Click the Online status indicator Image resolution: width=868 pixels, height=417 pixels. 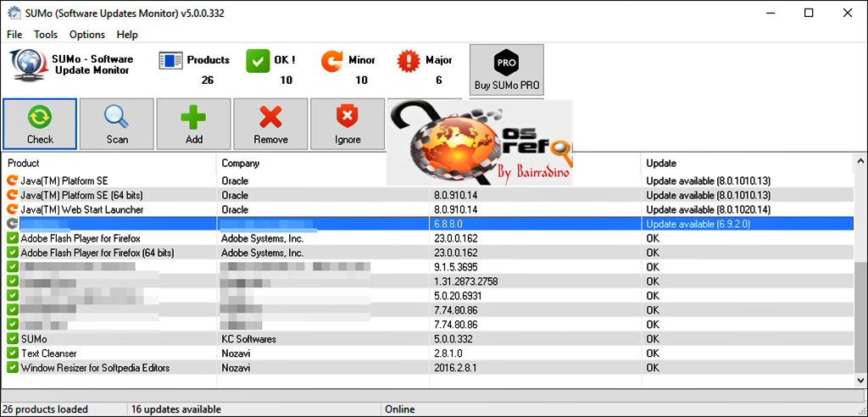coord(400,409)
